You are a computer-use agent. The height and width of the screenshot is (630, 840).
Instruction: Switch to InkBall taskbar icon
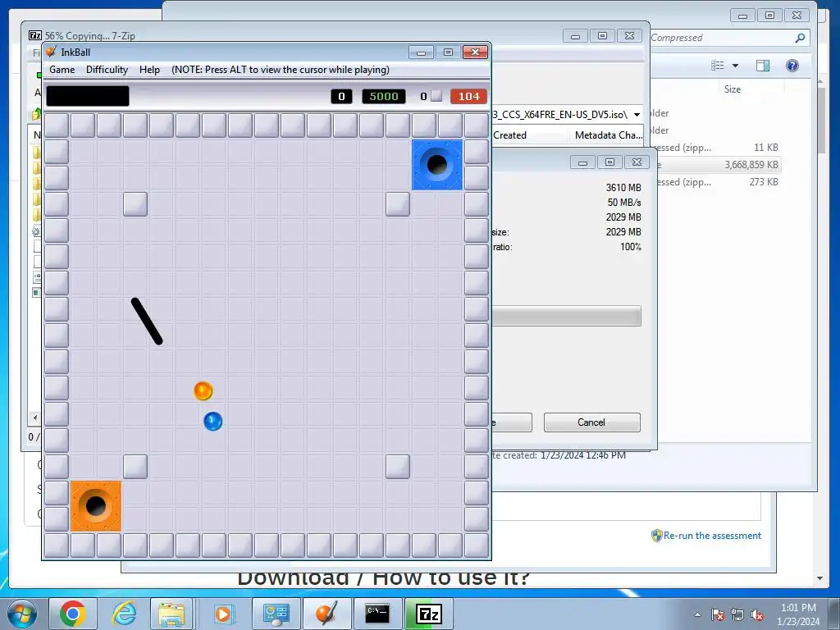(326, 614)
